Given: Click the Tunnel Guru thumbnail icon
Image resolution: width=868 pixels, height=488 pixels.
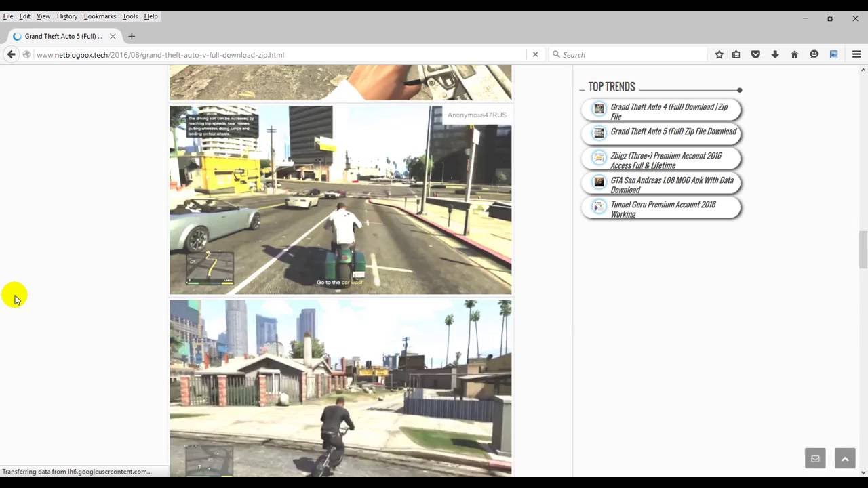Looking at the screenshot, I should [x=599, y=206].
